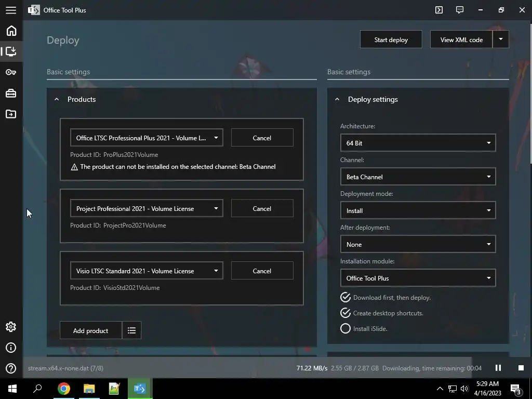Open network icon in system tray
This screenshot has height=399, width=532.
point(453,389)
